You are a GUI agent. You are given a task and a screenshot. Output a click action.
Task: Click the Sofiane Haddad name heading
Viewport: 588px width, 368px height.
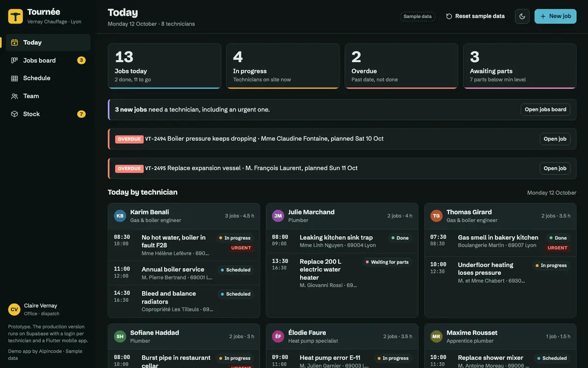154,333
